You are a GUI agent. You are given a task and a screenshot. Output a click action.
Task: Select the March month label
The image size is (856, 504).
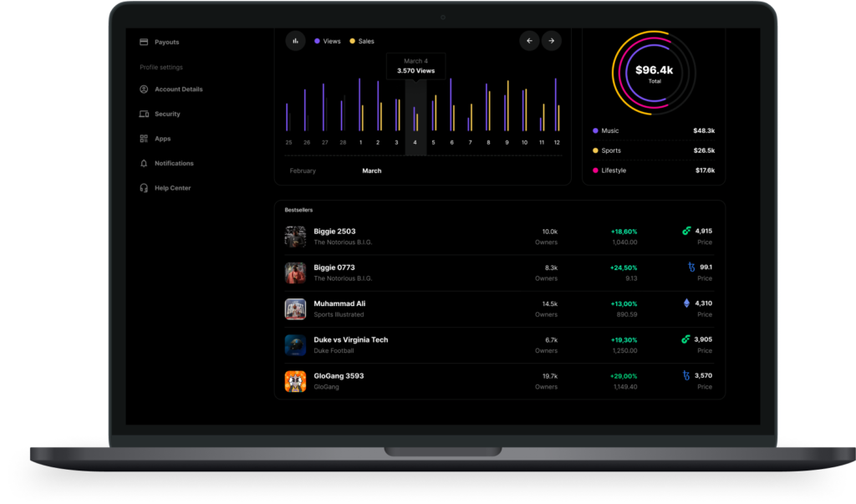372,171
